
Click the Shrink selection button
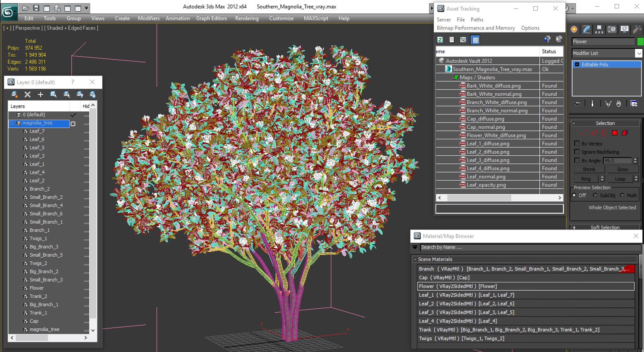(x=589, y=169)
